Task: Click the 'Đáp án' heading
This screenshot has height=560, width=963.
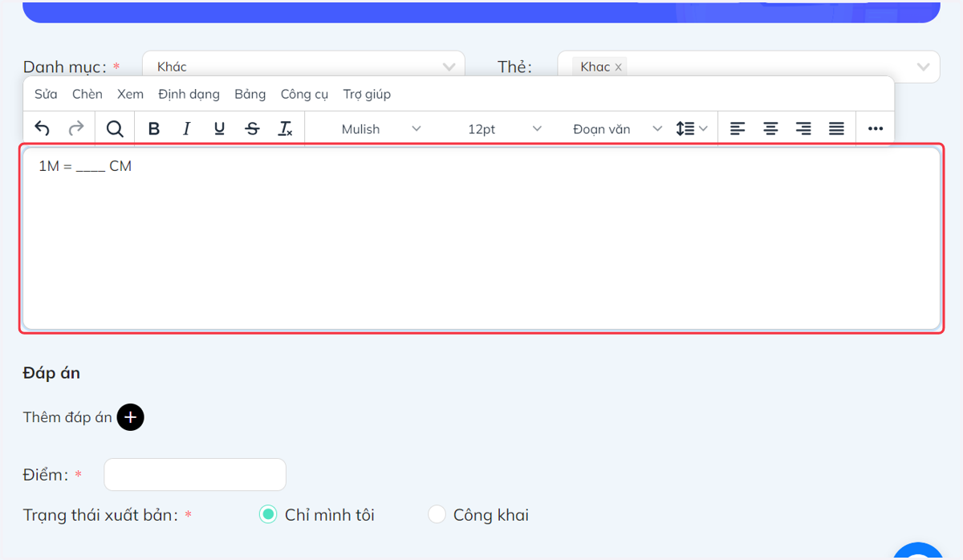Action: tap(51, 373)
